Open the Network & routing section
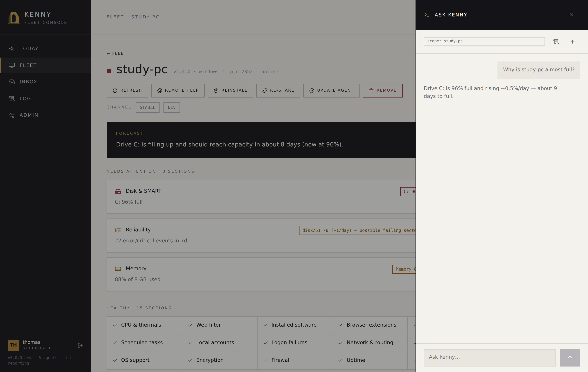Viewport: 588px width, 372px height. [370, 343]
